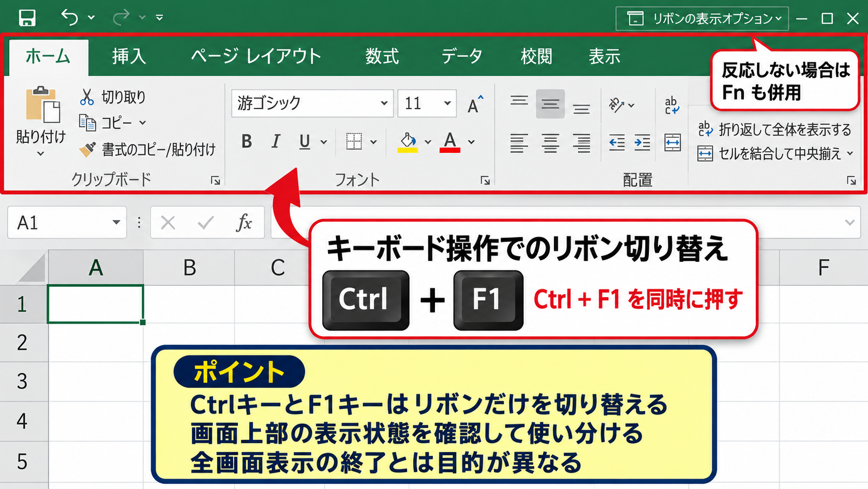Decrease the indent
The width and height of the screenshot is (868, 489).
(x=617, y=142)
